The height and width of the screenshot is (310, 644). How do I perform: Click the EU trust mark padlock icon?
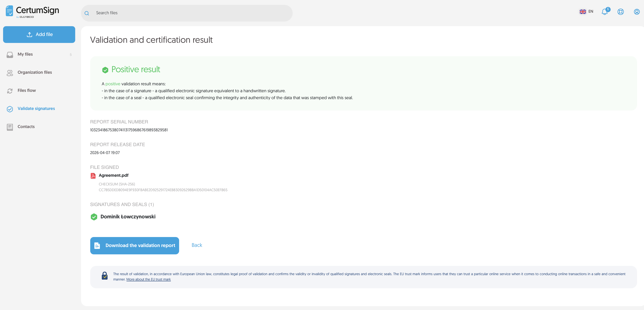105,276
